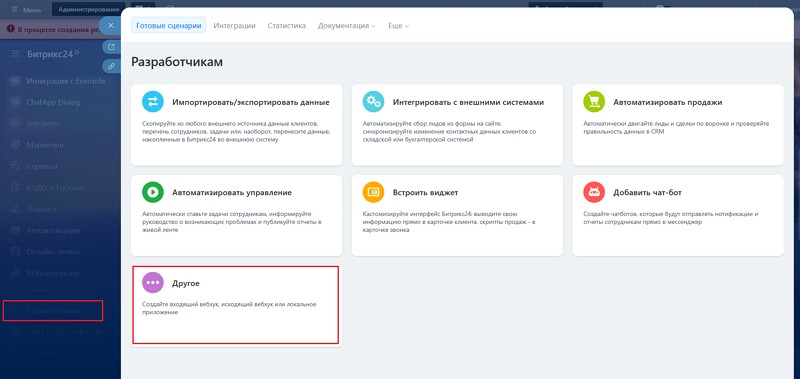The image size is (800, 379).
Task: Click the hamburger icon next to Битрикс24
Action: [x=16, y=54]
